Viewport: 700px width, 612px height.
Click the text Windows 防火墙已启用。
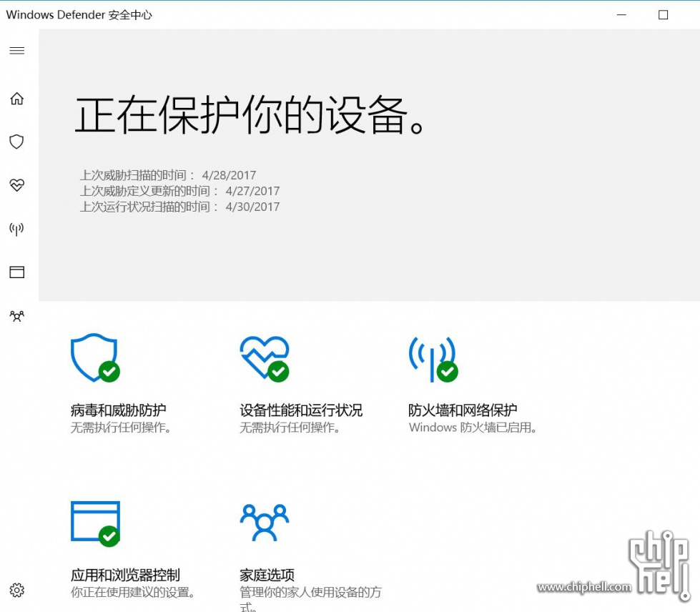473,428
